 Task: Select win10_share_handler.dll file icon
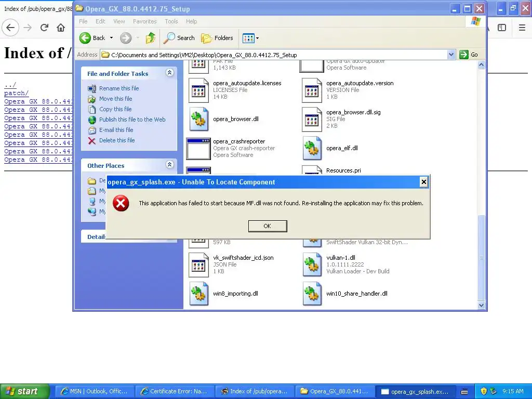(312, 294)
